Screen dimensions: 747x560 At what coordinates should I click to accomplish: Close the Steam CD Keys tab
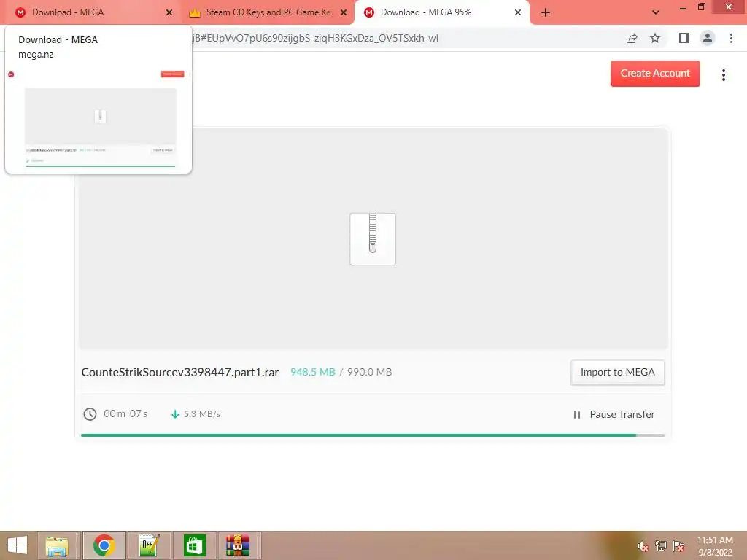click(x=344, y=13)
